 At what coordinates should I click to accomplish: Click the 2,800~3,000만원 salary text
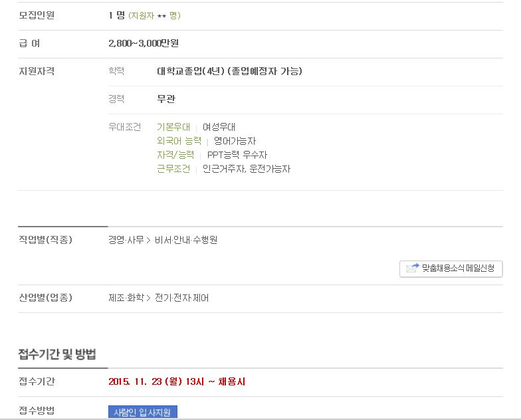[x=144, y=43]
